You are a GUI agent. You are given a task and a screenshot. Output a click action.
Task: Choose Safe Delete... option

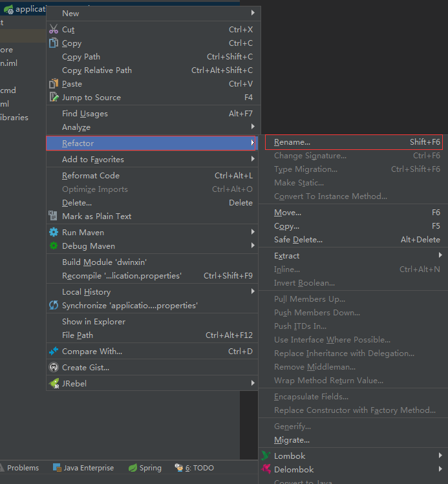coord(298,240)
